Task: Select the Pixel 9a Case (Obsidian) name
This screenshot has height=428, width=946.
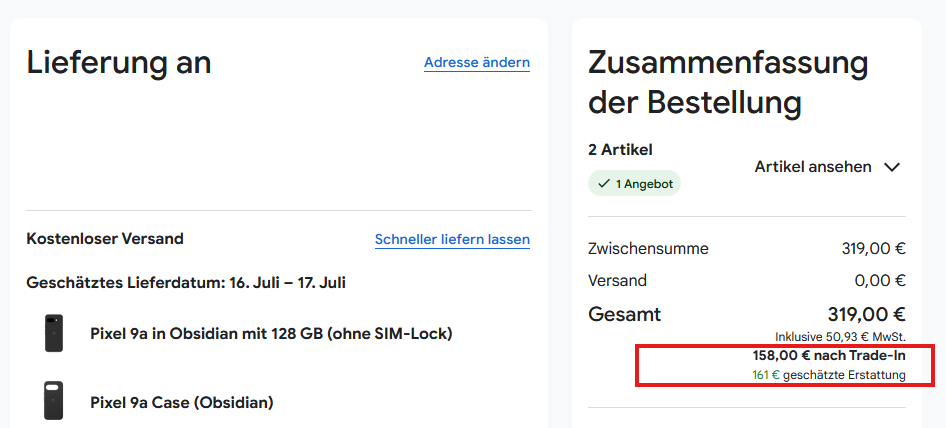Action: 182,402
